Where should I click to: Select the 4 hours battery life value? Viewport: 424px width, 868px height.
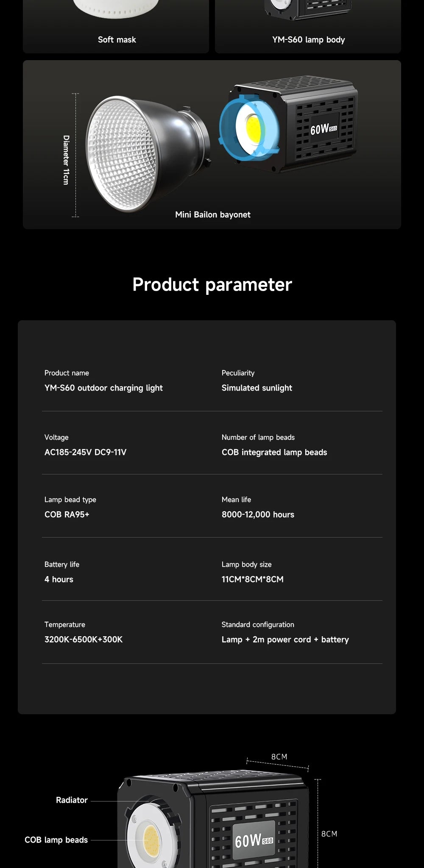59,579
